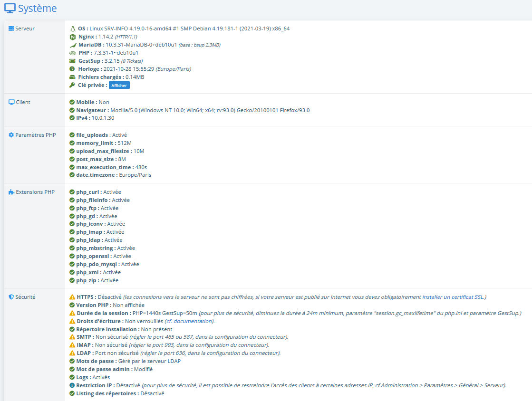Click the Restriction IP info icon
This screenshot has height=401, width=532.
coord(72,385)
